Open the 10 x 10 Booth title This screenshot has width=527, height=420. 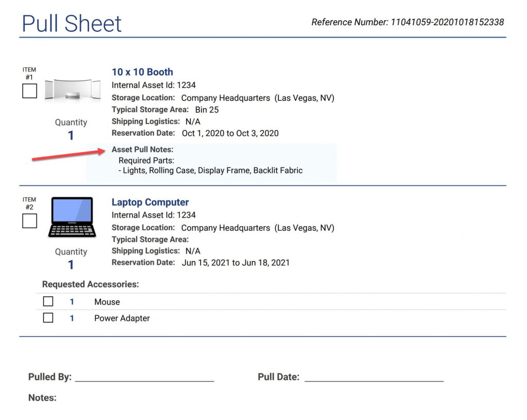pyautogui.click(x=142, y=72)
